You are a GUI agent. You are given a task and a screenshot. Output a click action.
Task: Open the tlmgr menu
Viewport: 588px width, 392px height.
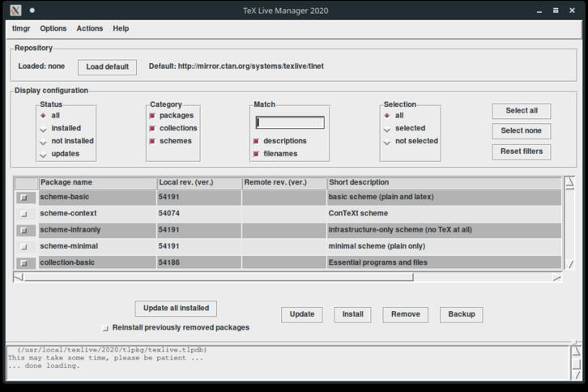click(21, 28)
